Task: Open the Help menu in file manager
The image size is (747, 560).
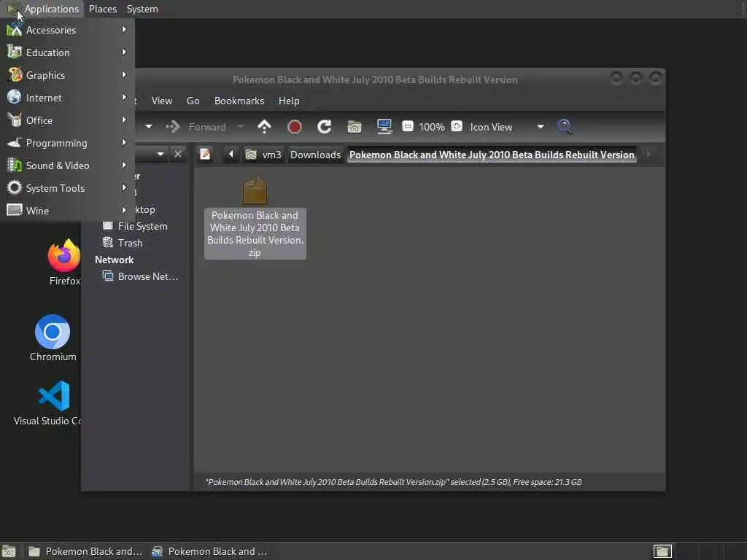Action: pos(289,101)
